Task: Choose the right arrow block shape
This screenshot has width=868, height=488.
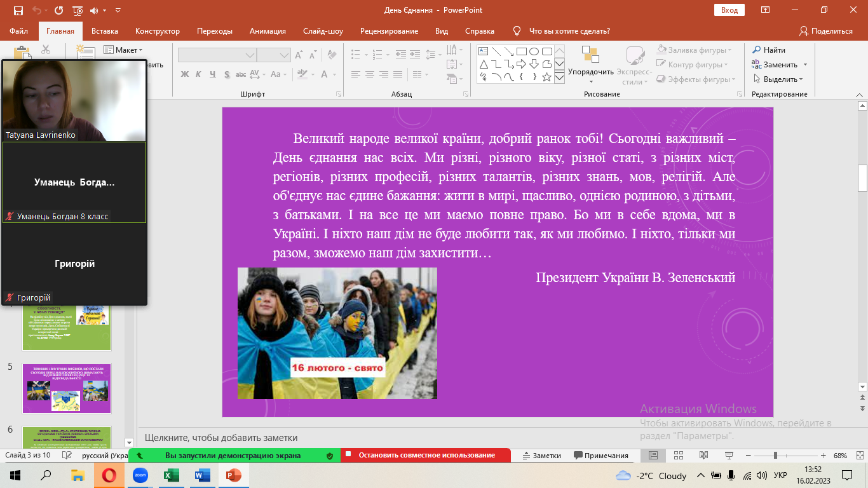Action: click(521, 64)
